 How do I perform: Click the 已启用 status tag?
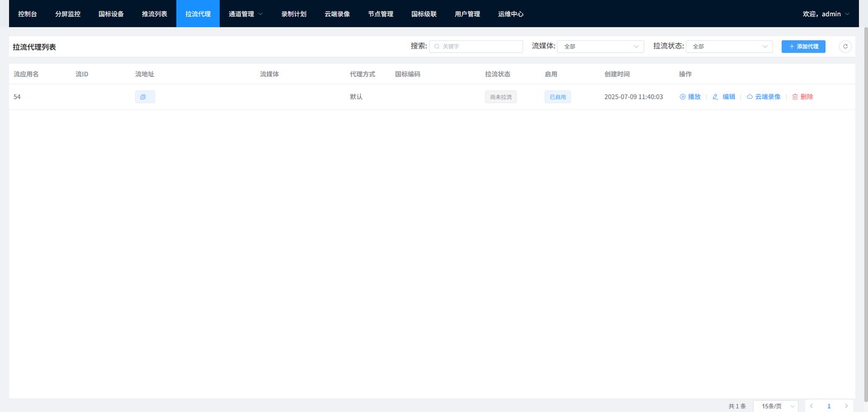point(557,97)
